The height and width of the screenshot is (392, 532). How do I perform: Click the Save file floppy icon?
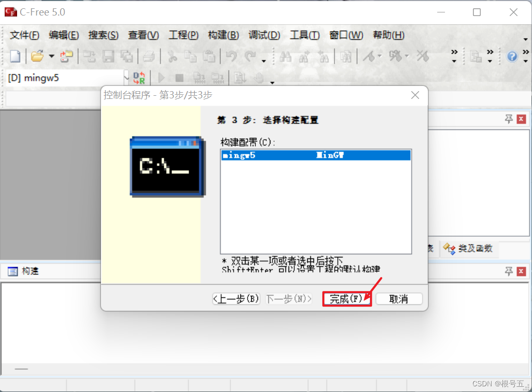click(108, 56)
